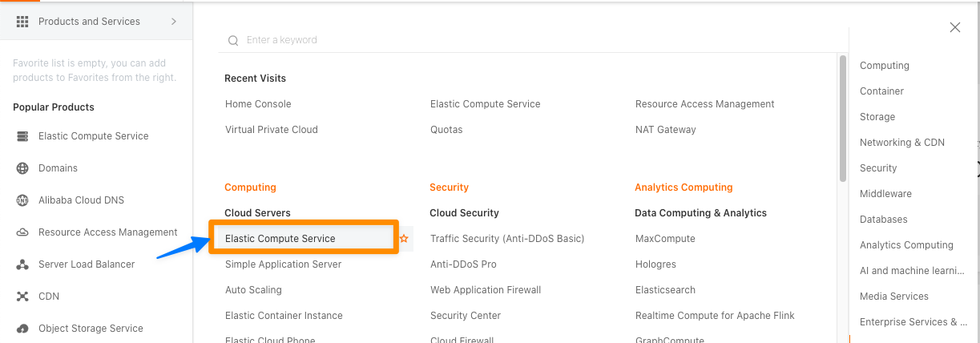This screenshot has width=980, height=343.
Task: Click the Object Storage Service icon
Action: point(22,329)
